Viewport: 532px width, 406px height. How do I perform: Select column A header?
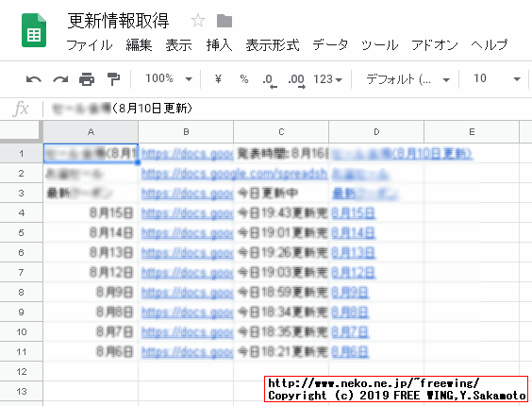pyautogui.click(x=91, y=132)
